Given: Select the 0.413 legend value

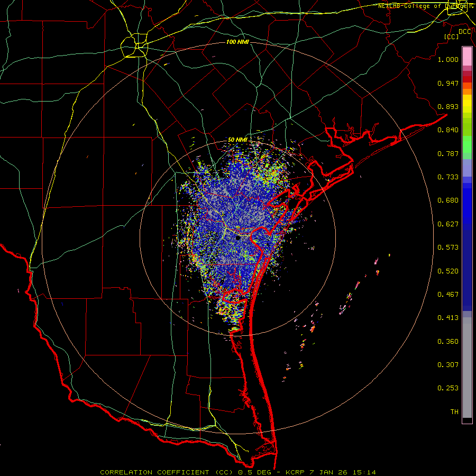Looking at the screenshot, I should click(448, 318).
